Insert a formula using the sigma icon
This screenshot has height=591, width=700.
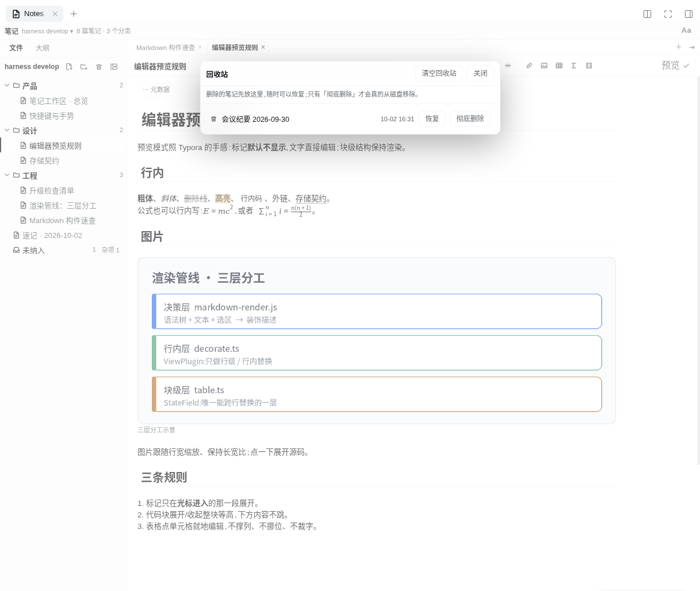574,66
